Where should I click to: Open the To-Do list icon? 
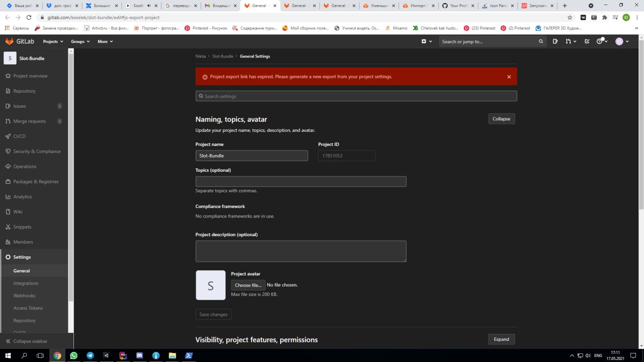coord(587,41)
